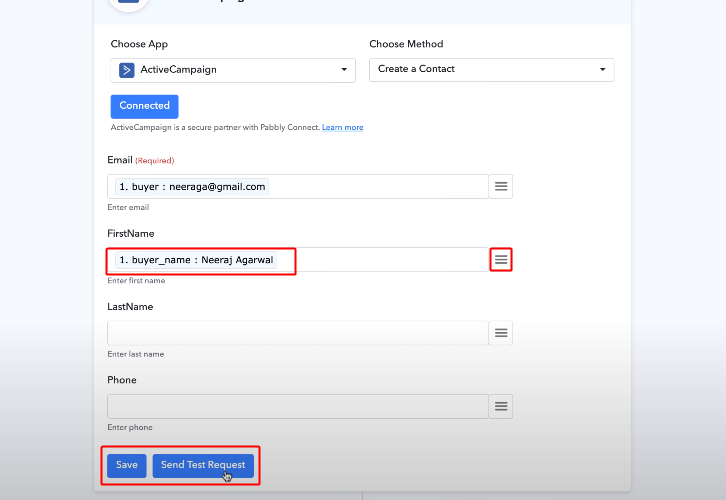This screenshot has width=726, height=500.
Task: Click into the Email input field
Action: (298, 187)
